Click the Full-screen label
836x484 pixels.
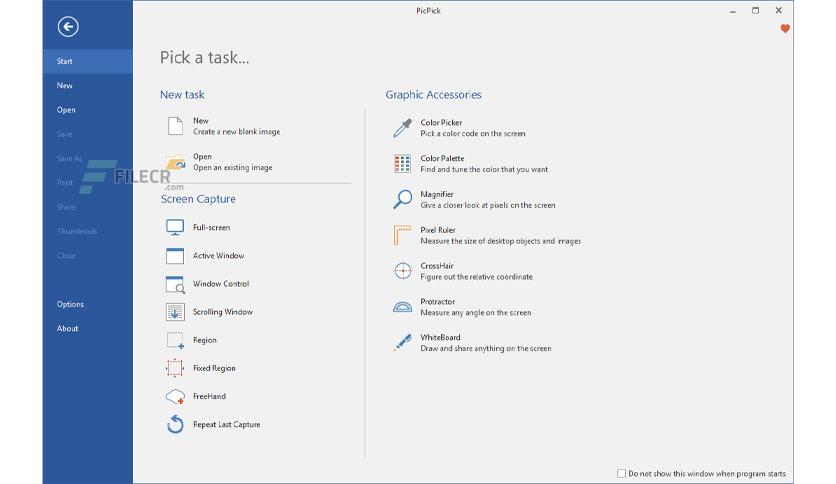click(x=211, y=228)
